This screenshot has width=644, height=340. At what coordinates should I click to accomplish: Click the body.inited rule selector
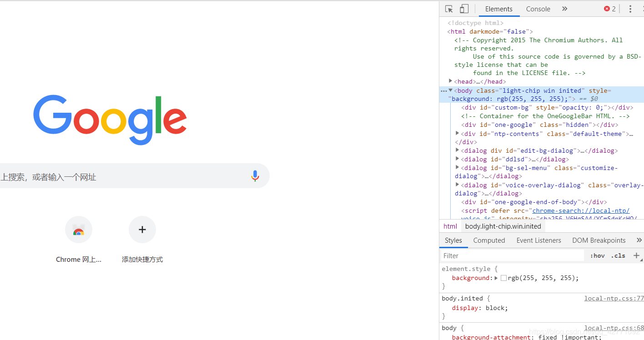[x=463, y=298]
